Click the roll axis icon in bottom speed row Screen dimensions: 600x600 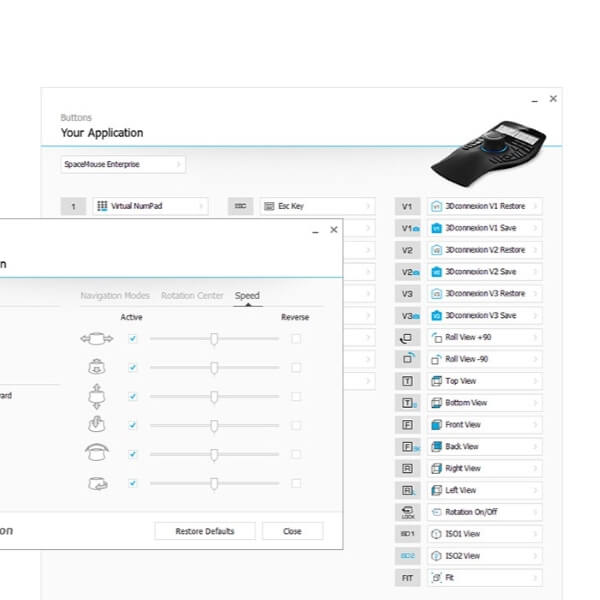click(x=98, y=484)
